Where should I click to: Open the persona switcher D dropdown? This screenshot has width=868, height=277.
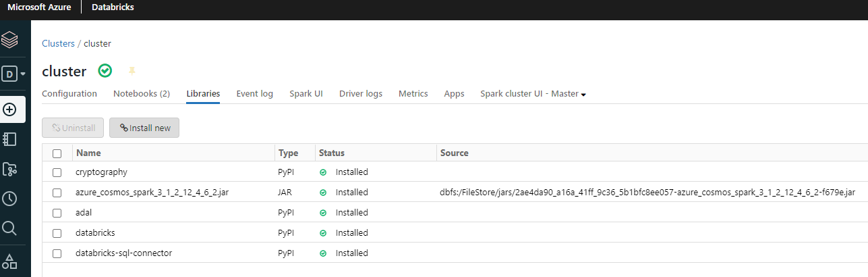point(13,74)
